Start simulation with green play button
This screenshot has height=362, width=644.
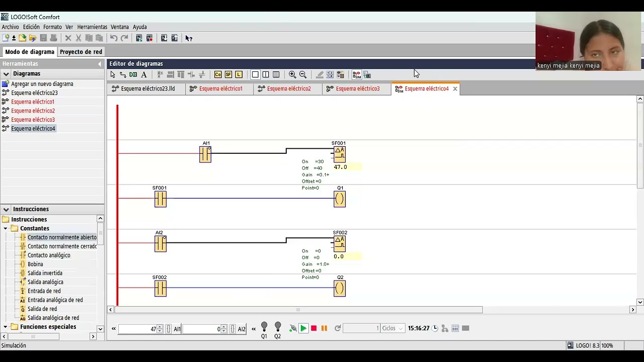(x=303, y=328)
